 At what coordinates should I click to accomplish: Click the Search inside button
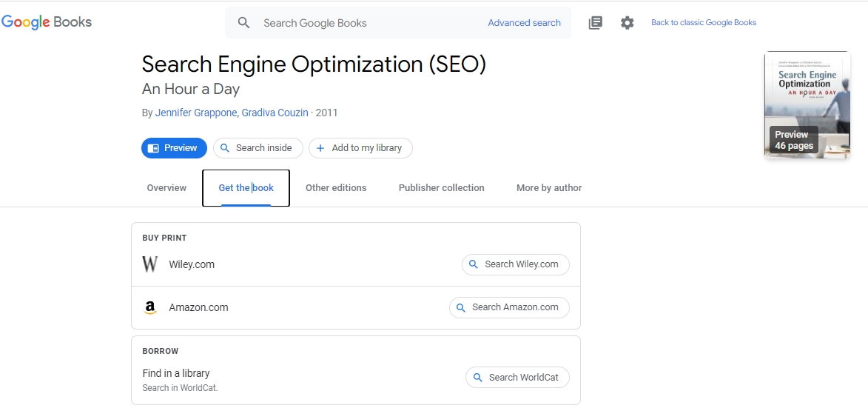pos(258,148)
